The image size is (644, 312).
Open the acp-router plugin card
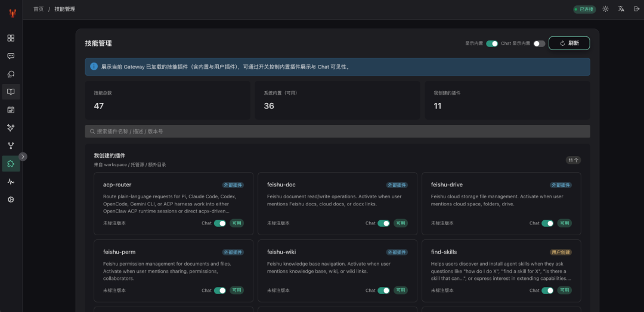coord(174,204)
